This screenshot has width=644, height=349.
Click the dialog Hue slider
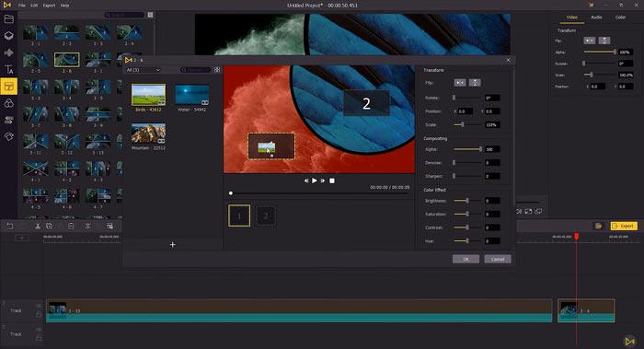point(467,241)
